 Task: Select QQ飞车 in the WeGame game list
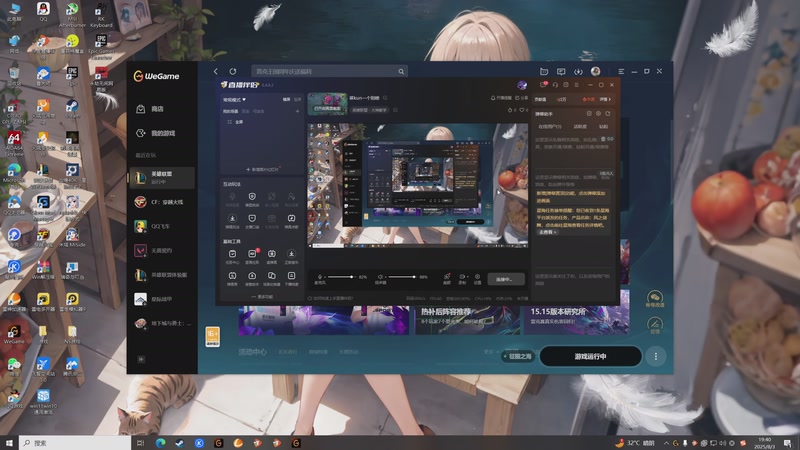click(162, 226)
